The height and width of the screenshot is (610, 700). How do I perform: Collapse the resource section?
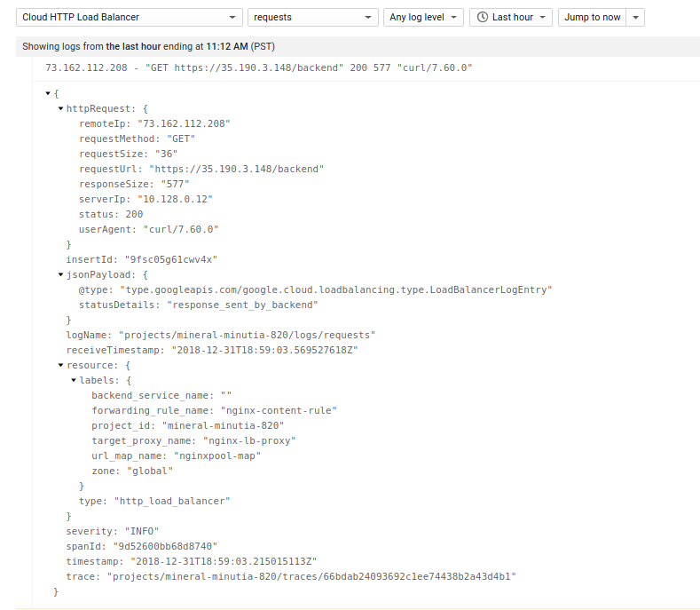(x=60, y=365)
